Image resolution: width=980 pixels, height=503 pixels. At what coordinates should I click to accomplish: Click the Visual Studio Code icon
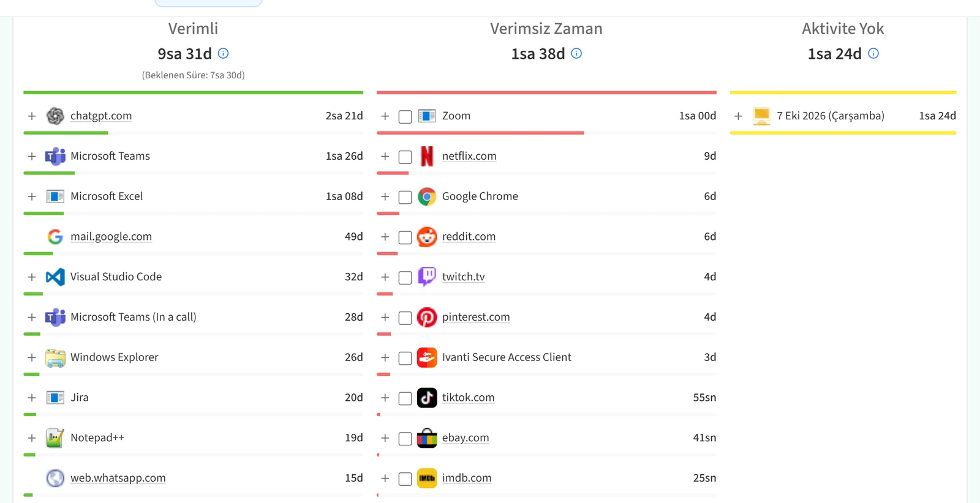tap(55, 277)
